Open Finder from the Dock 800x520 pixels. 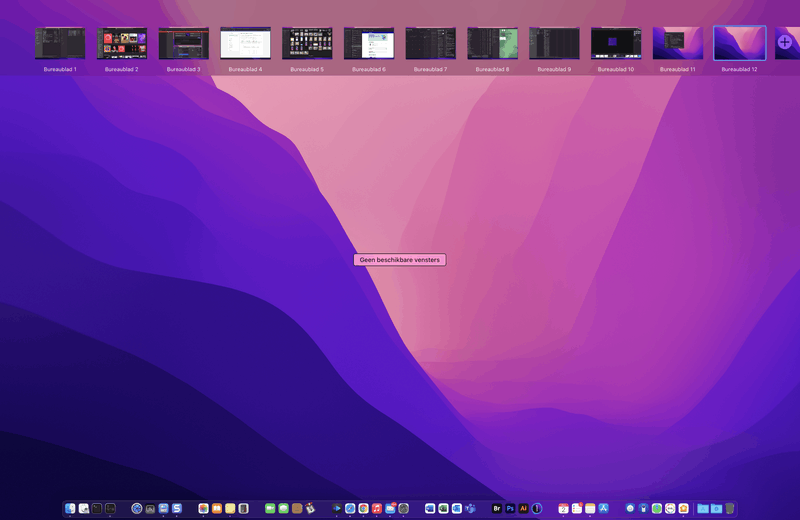coord(70,509)
